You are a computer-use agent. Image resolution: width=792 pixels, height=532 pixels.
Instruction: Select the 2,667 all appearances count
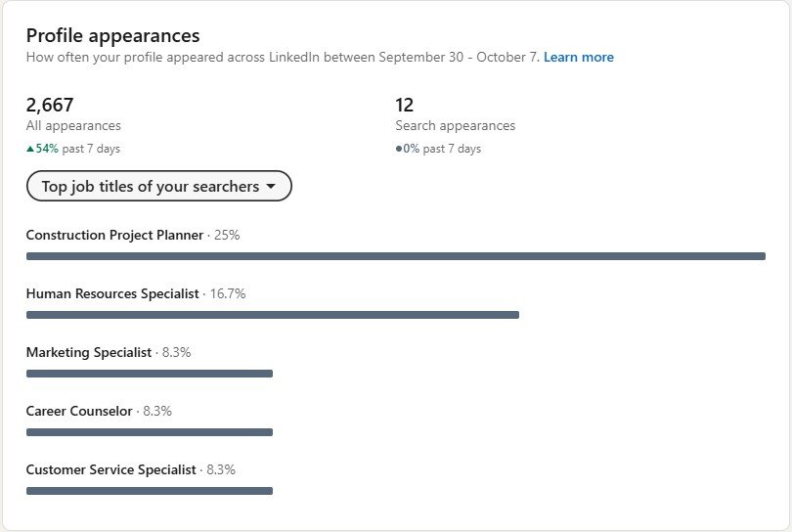(x=50, y=105)
